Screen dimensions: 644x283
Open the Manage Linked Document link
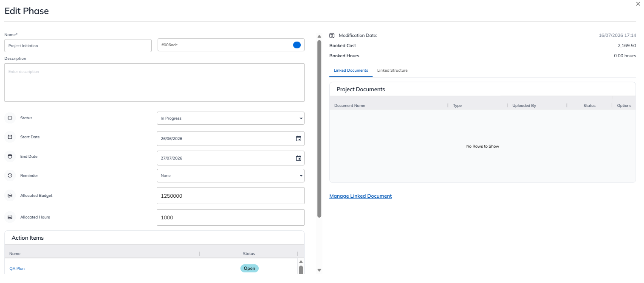tap(361, 196)
